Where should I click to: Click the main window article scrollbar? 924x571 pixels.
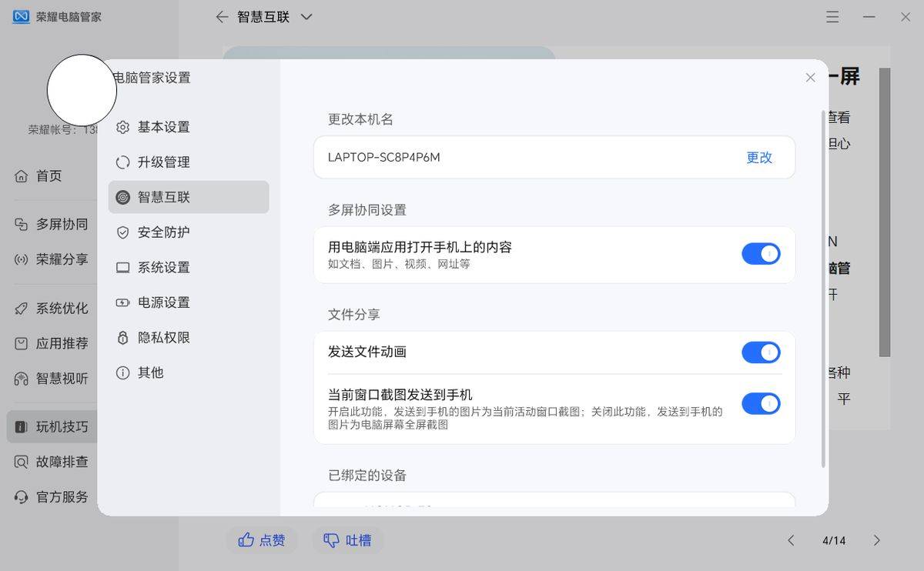(x=885, y=212)
